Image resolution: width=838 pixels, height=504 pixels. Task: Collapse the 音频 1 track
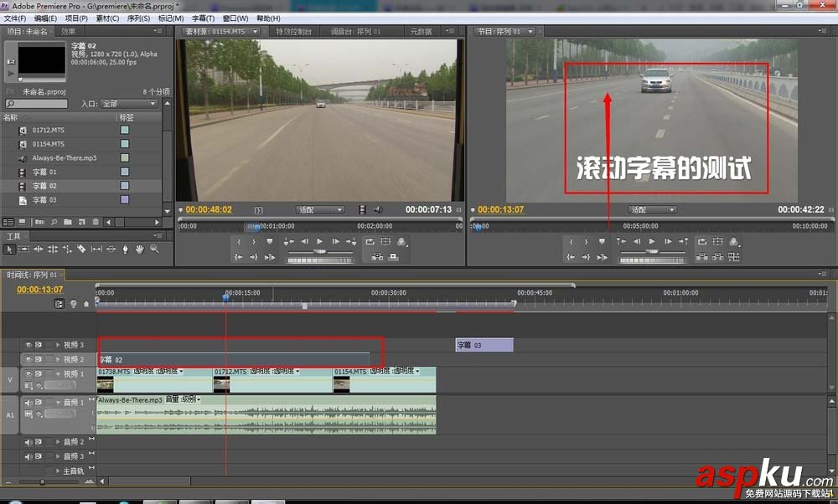click(58, 402)
